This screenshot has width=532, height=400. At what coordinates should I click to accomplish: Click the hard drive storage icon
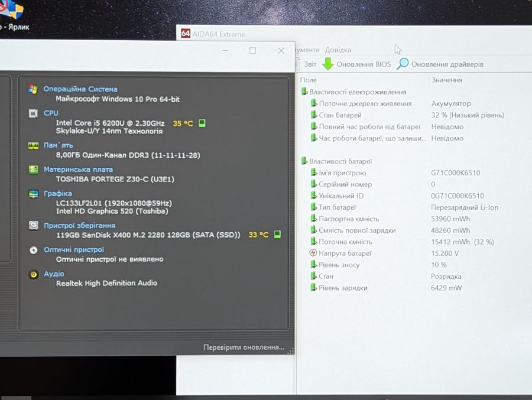point(33,225)
